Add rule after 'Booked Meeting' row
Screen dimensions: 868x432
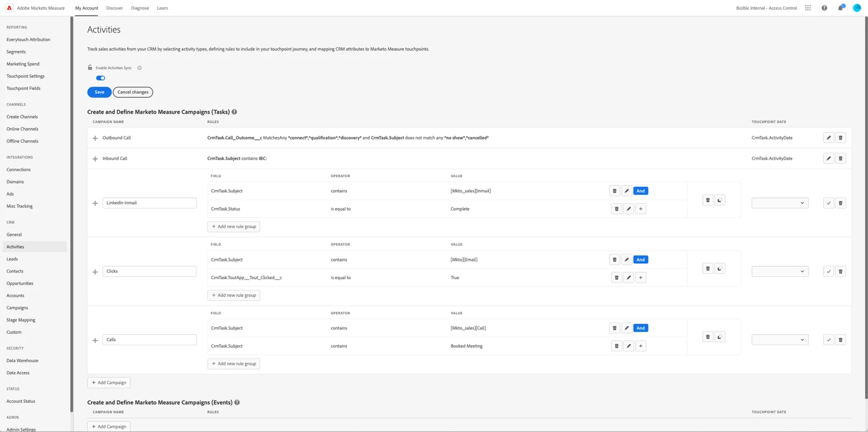coord(641,346)
